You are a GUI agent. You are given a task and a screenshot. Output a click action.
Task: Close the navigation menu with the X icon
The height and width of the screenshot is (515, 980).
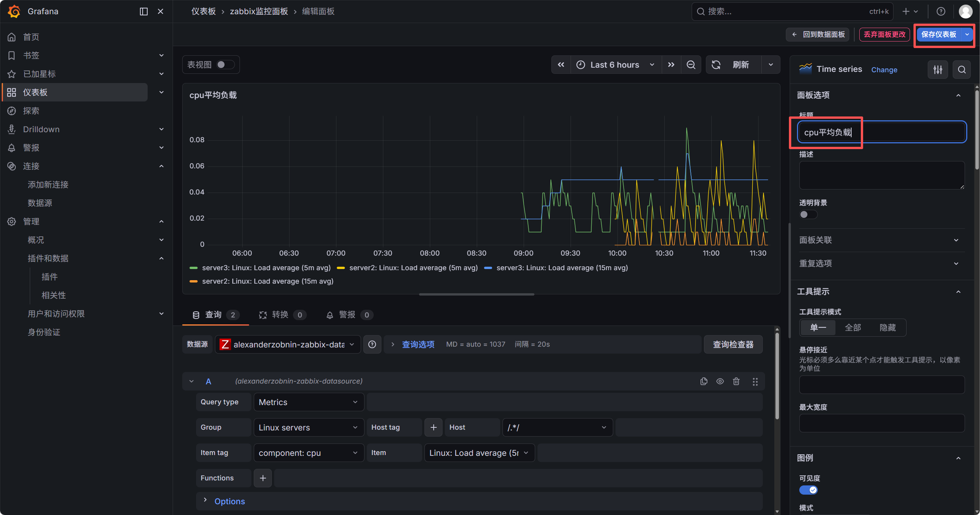point(160,12)
